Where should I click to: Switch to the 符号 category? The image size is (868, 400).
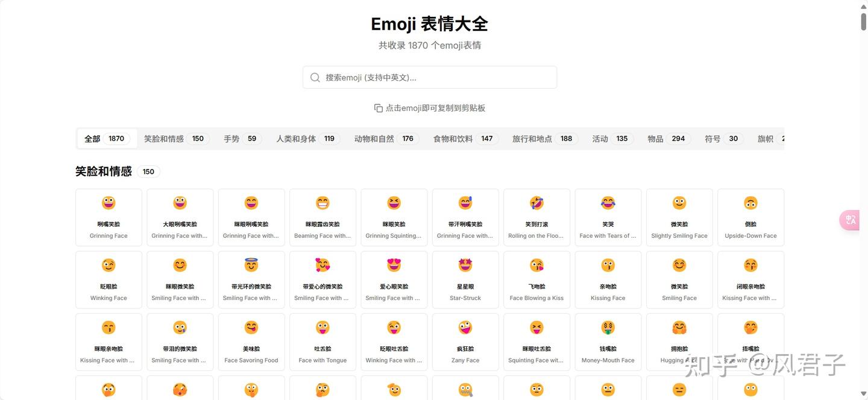(x=721, y=138)
